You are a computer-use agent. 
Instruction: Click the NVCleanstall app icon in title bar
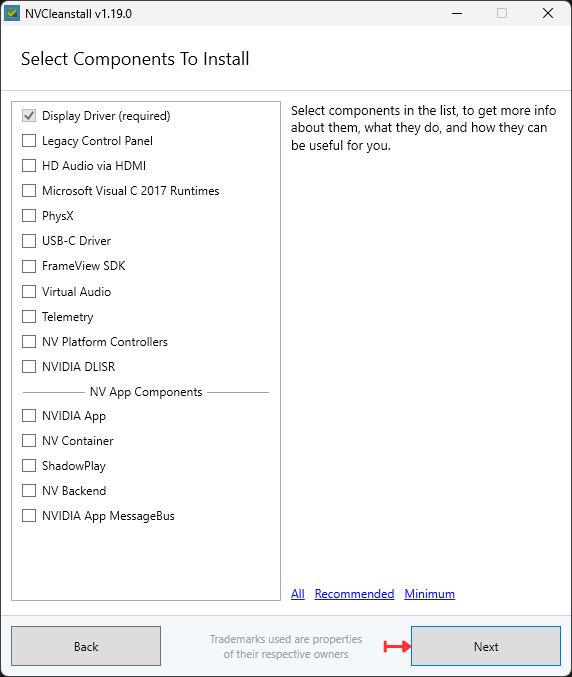pos(12,13)
